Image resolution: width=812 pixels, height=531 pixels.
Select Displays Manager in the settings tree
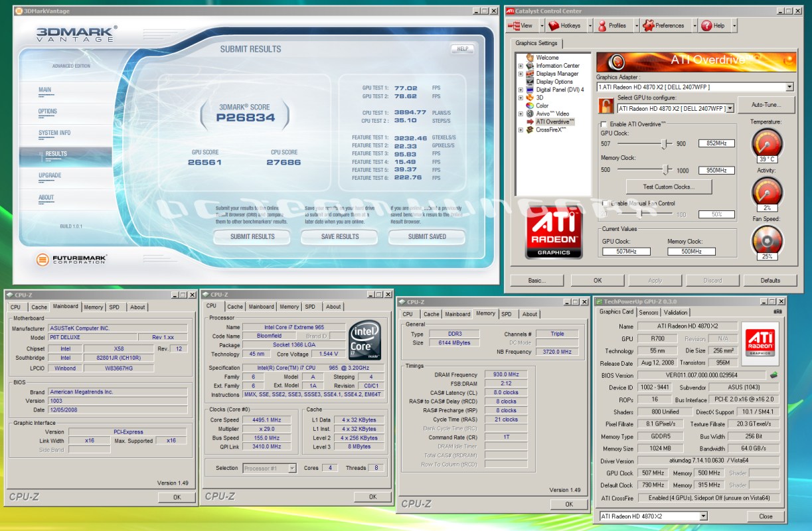tap(552, 74)
